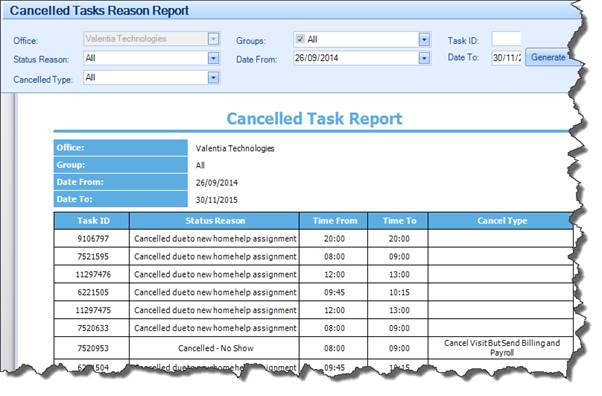The image size is (602, 396).
Task: Click the Task ID column header
Action: tap(92, 221)
